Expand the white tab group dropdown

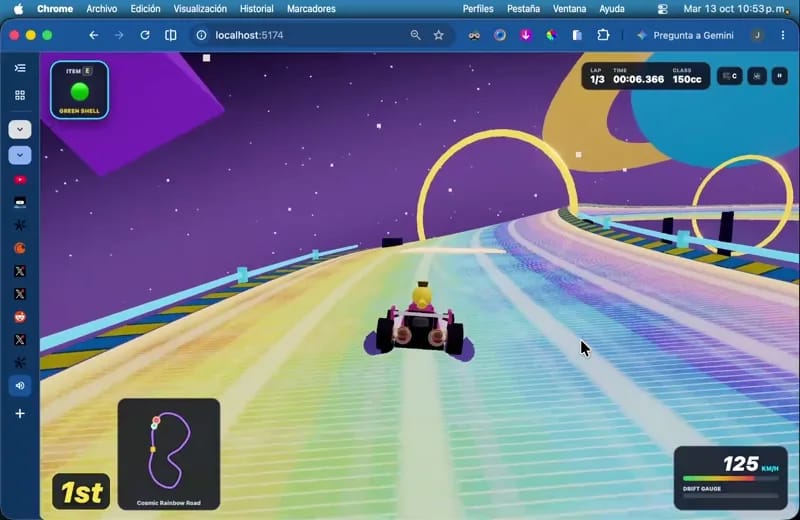pyautogui.click(x=20, y=130)
